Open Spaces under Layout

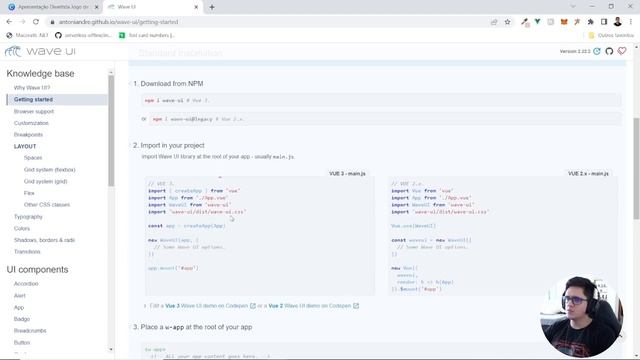[x=33, y=158]
